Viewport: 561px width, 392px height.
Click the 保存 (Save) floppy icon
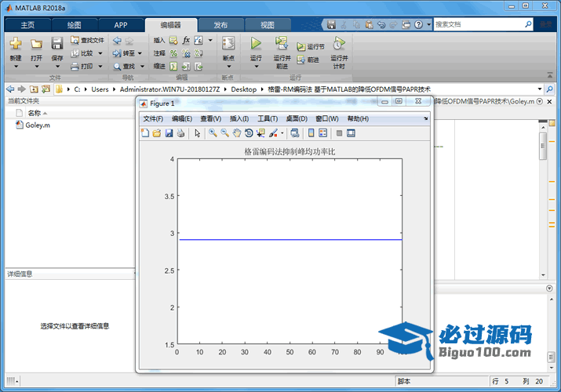click(x=57, y=43)
